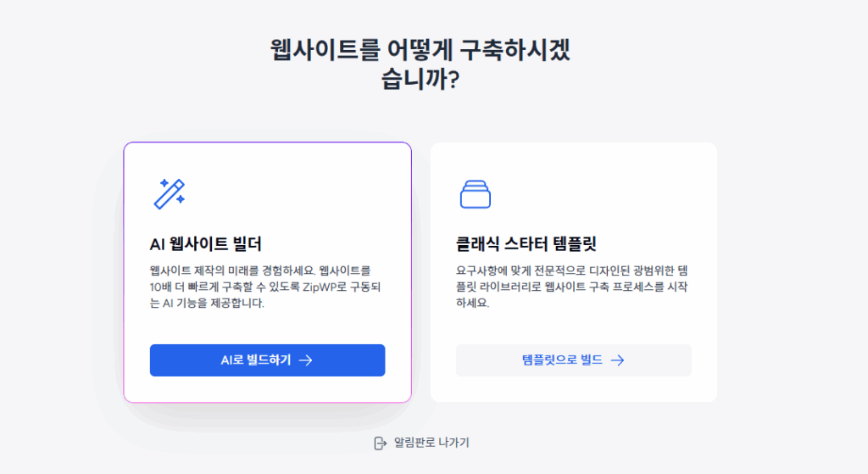This screenshot has width=868, height=474.
Task: Choose the 템플릿으로 빌드 button
Action: (574, 360)
